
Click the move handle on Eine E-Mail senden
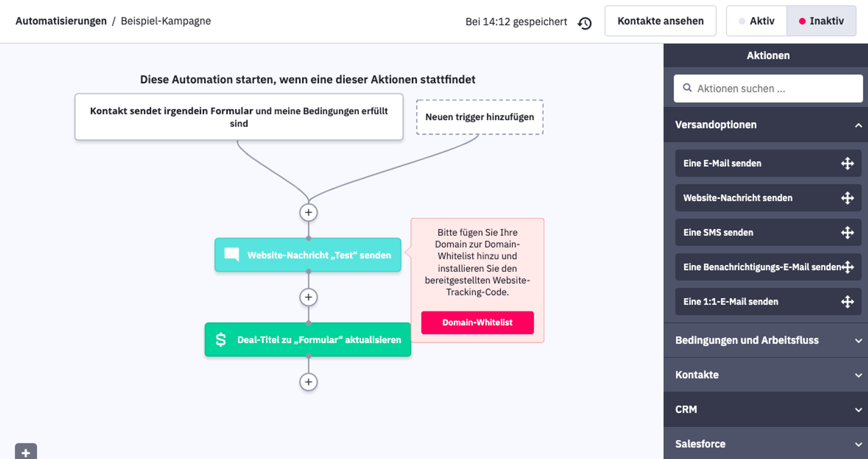[x=847, y=164]
